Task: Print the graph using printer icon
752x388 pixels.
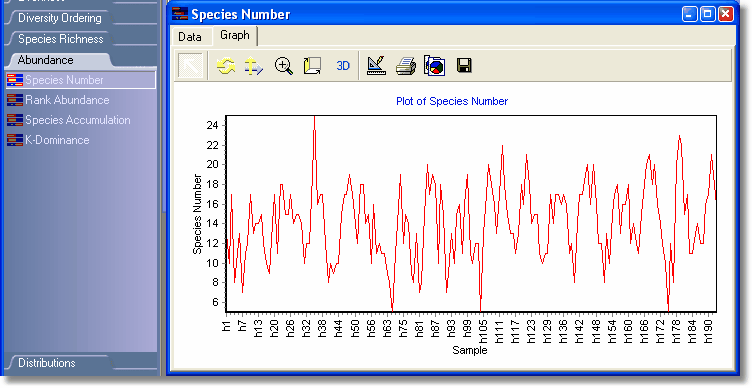Action: (x=406, y=66)
